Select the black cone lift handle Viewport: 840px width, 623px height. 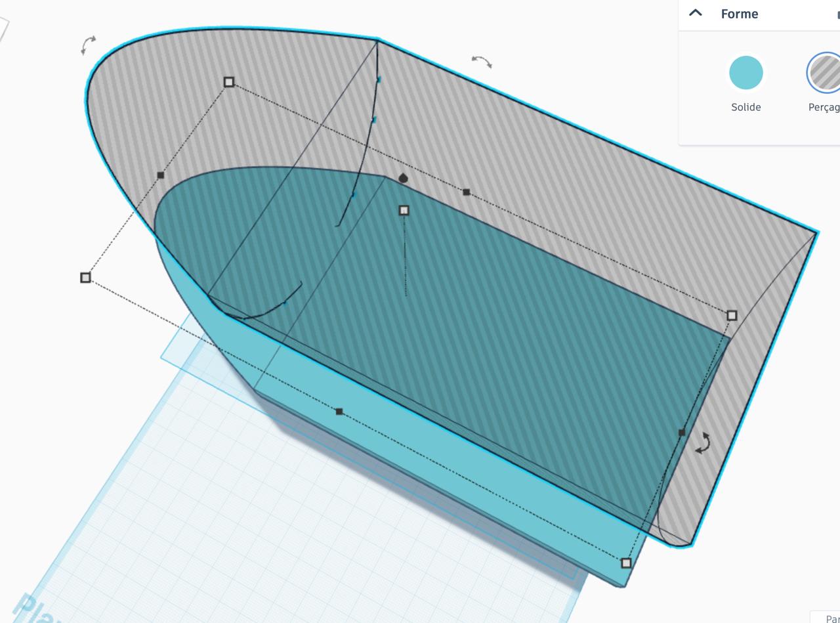[403, 178]
